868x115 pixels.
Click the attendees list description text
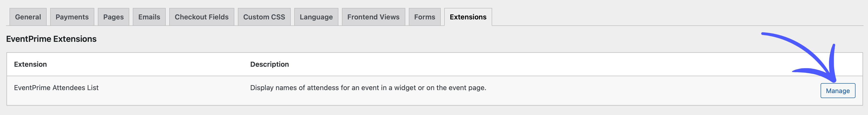[368, 88]
